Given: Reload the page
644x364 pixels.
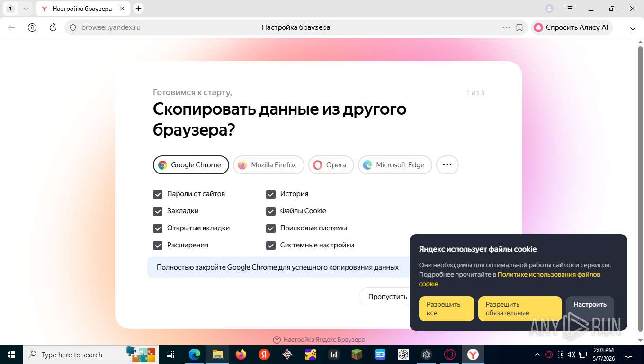Looking at the screenshot, I should (53, 27).
